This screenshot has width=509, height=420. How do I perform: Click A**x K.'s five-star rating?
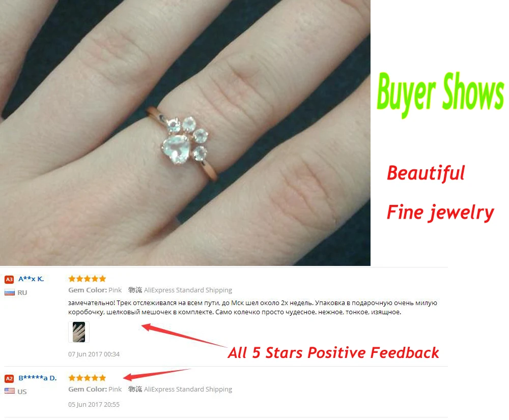(x=88, y=279)
